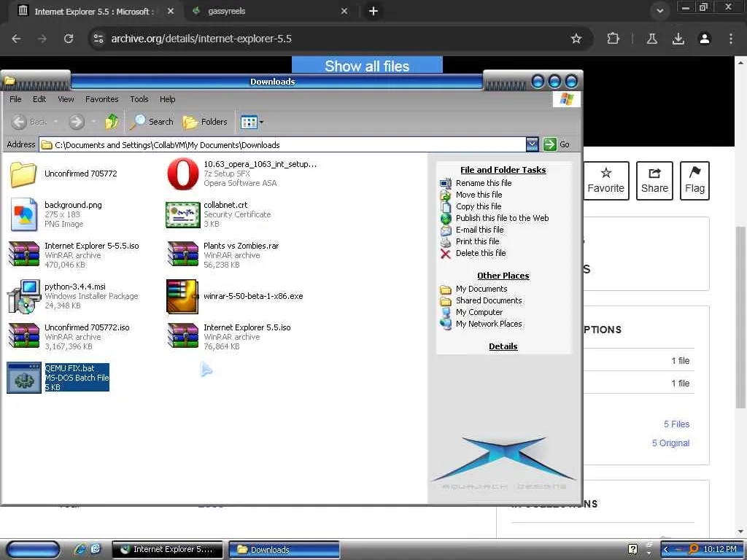The width and height of the screenshot is (747, 560).
Task: Click the Share button on archive.org
Action: coord(654,181)
